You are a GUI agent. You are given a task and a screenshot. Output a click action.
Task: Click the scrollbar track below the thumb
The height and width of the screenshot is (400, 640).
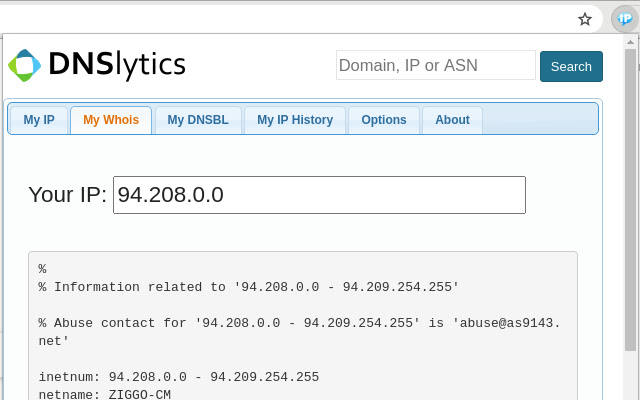[x=631, y=376]
